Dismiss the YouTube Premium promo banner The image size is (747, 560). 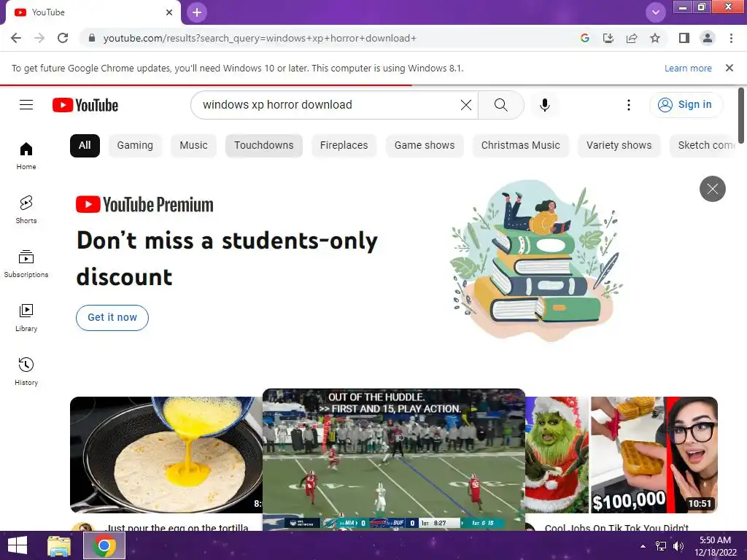712,189
